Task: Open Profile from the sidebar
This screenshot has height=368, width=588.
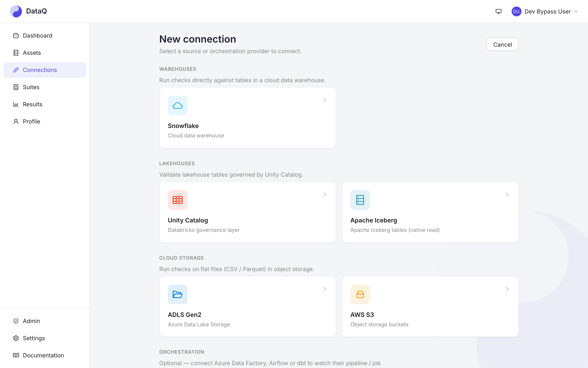Action: (45, 121)
